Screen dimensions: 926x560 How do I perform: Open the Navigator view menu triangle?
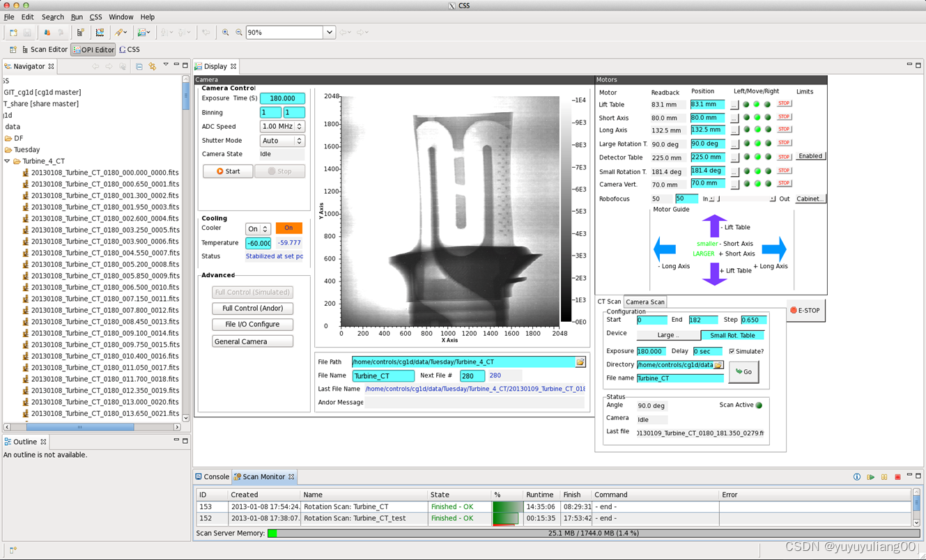click(166, 65)
